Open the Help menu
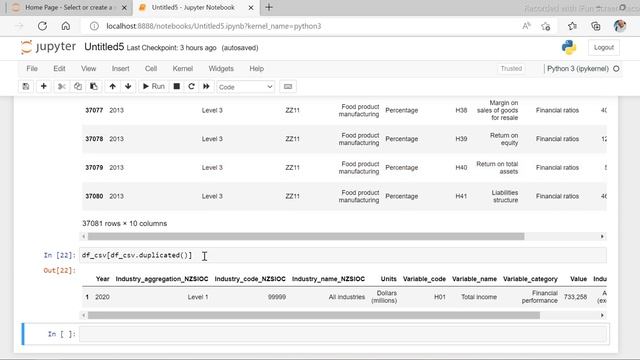 click(256, 69)
